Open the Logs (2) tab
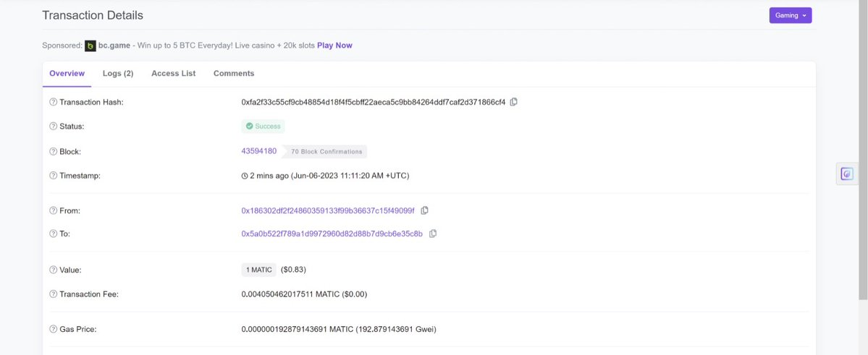 pyautogui.click(x=118, y=74)
